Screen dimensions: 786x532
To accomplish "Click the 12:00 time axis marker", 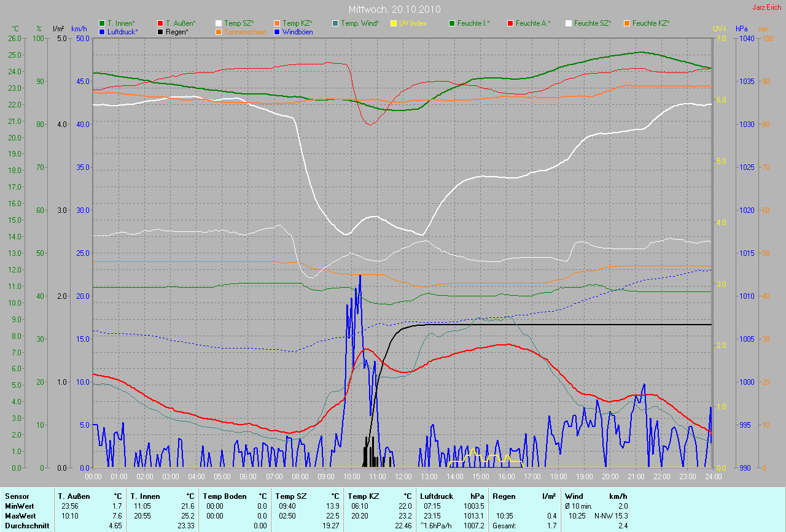I will tap(403, 476).
